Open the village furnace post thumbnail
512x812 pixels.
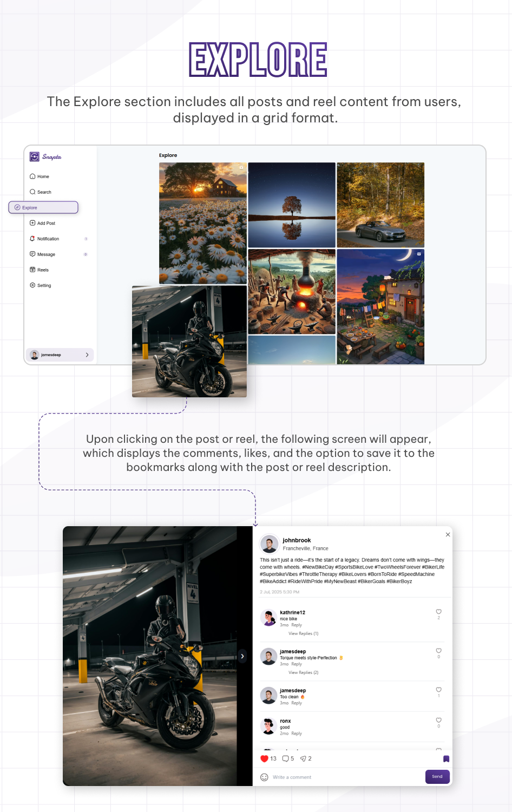point(292,291)
